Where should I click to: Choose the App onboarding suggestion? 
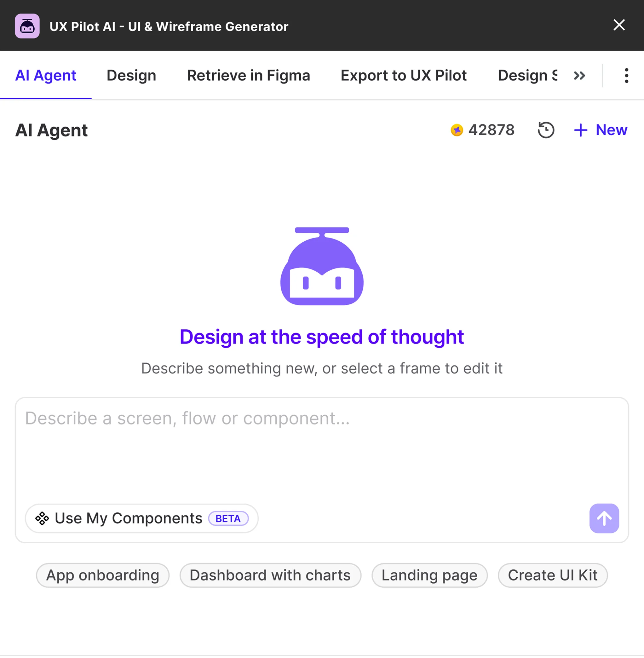102,576
